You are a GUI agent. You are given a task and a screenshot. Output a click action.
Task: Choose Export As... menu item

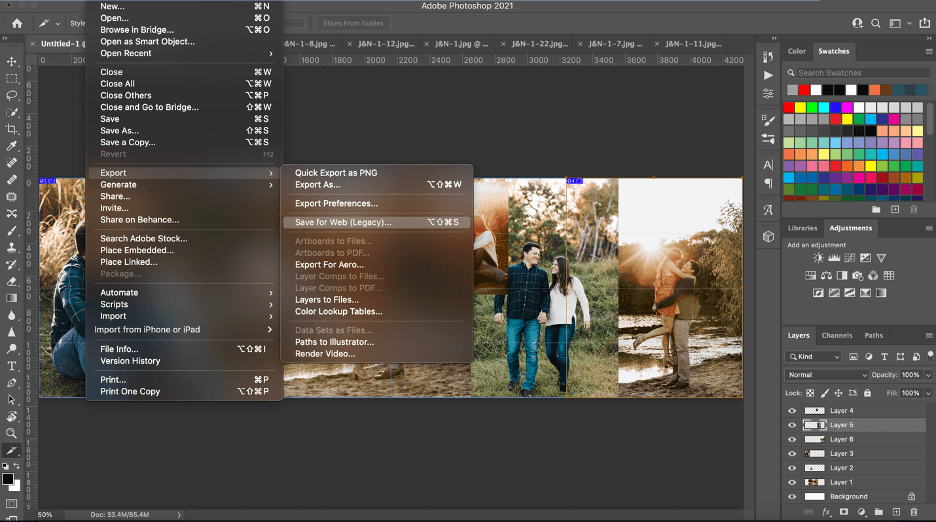tap(377, 185)
